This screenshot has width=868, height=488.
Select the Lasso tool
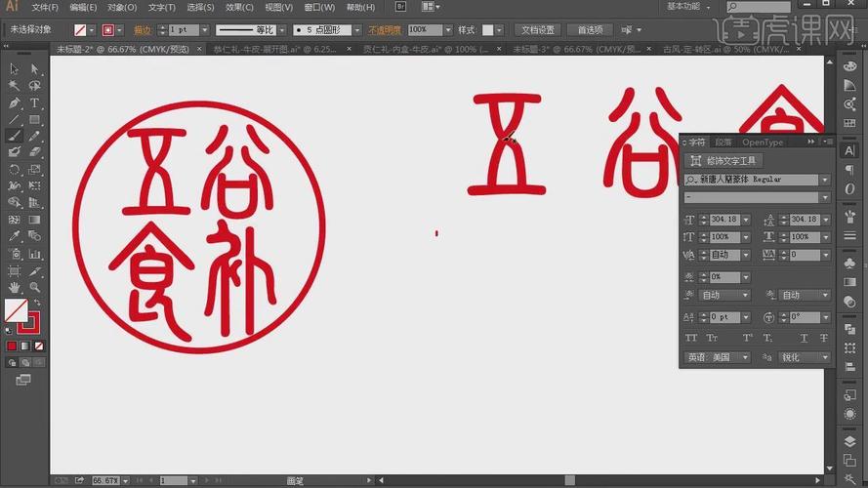tap(34, 86)
